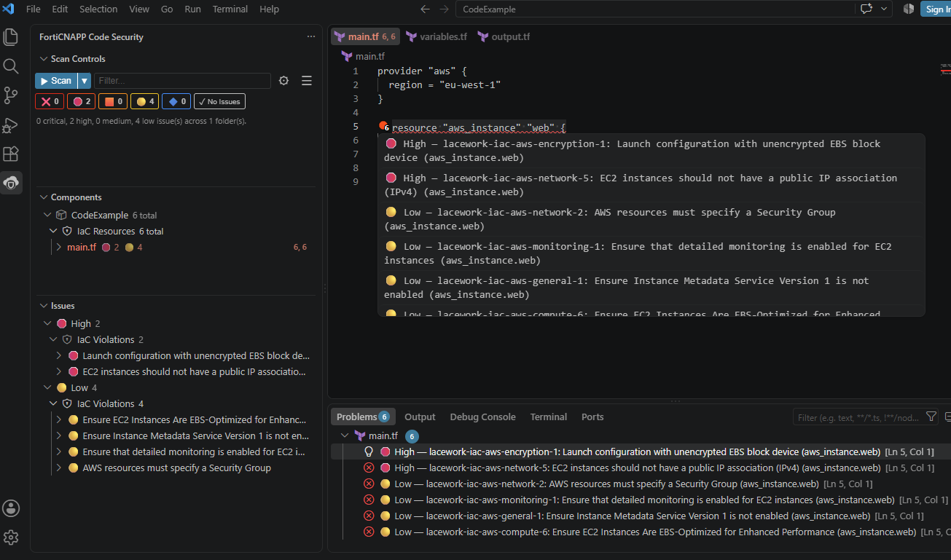This screenshot has height=560, width=951.
Task: Expand the unencrypted EBS block device issue
Action: (60, 356)
